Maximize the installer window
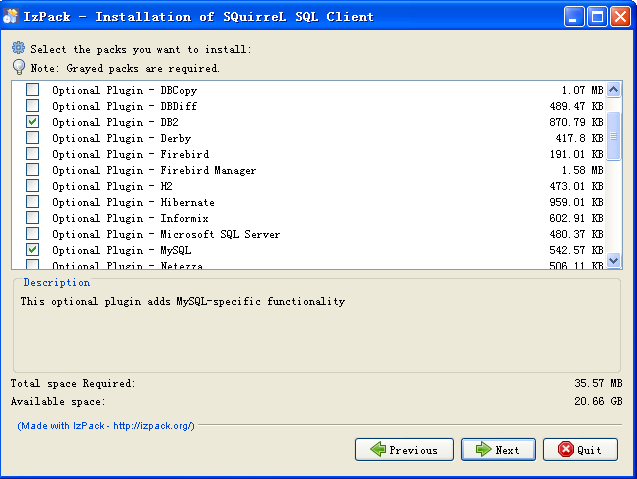The height and width of the screenshot is (479, 637). (597, 17)
